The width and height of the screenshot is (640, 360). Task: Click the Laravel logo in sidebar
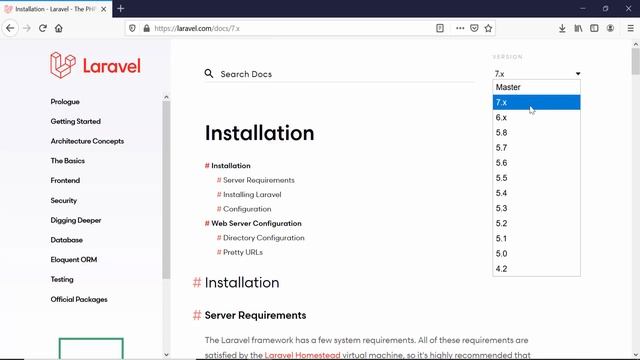[x=96, y=65]
